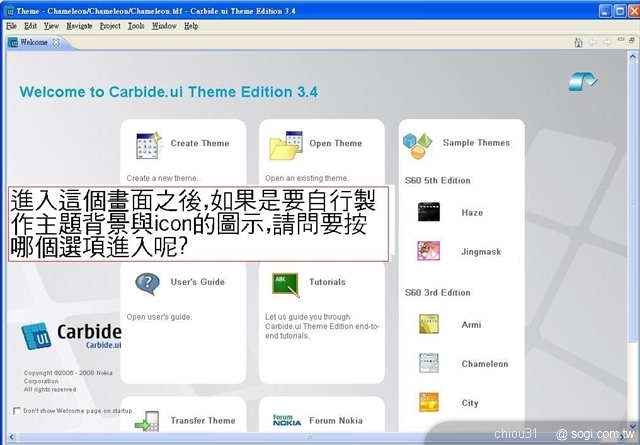Screen dimensions: 640x445
Task: Click the Create Theme icon
Action: pos(149,145)
